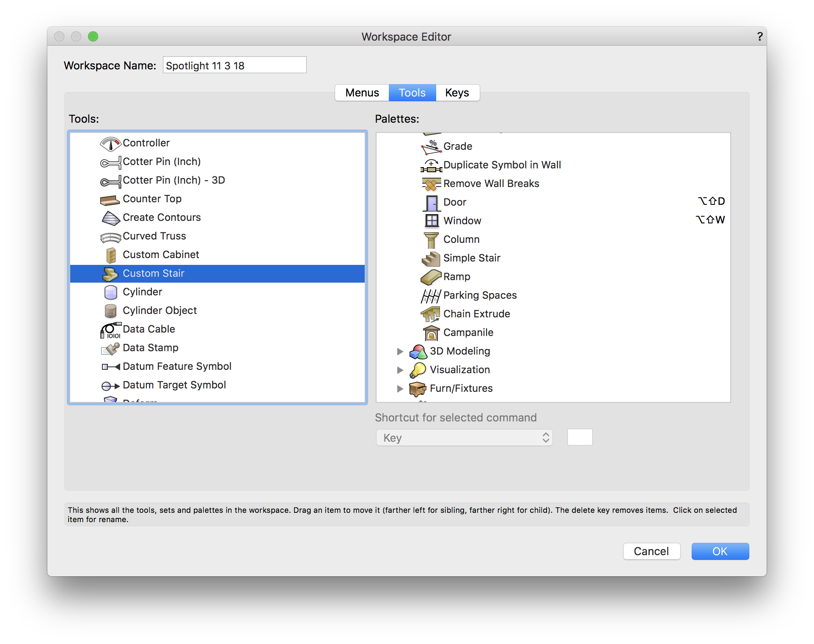Open the Key shortcut dropdown

coord(464,438)
